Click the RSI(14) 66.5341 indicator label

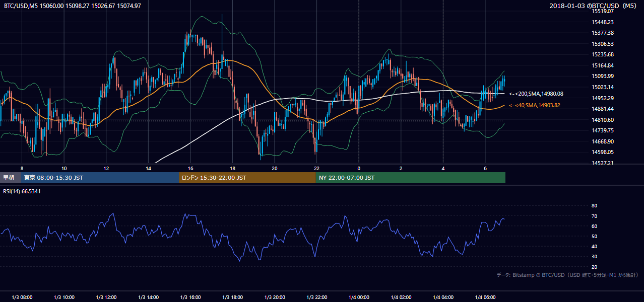click(22, 191)
